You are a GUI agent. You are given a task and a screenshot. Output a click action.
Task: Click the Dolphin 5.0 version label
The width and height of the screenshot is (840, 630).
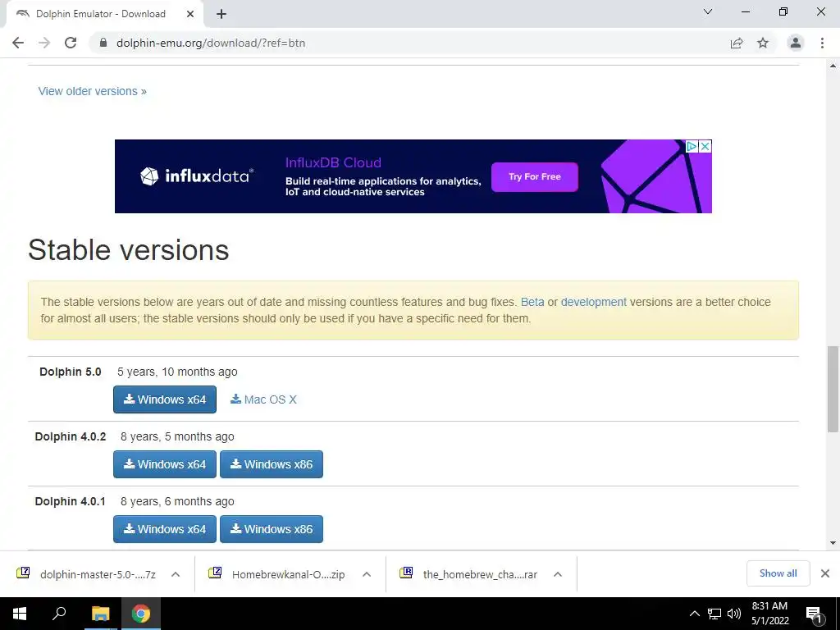pyautogui.click(x=71, y=372)
